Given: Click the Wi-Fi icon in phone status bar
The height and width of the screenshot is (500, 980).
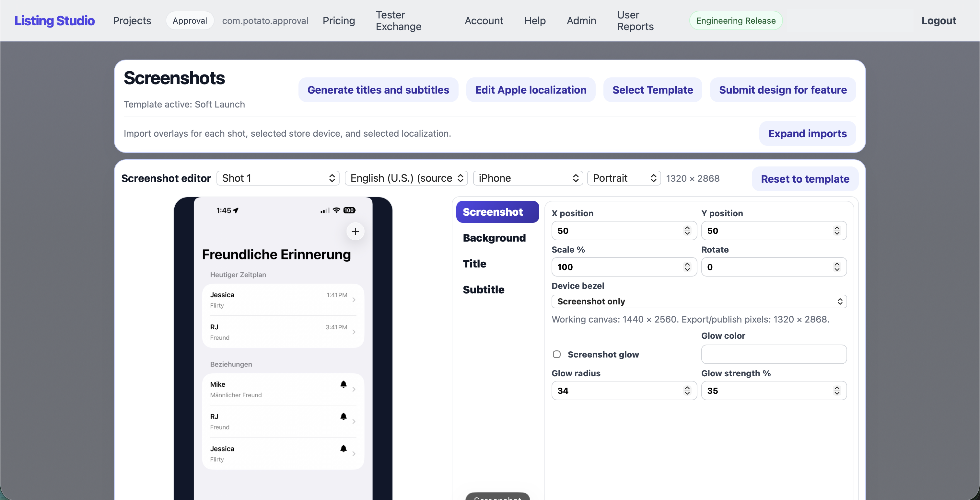Looking at the screenshot, I should tap(336, 210).
